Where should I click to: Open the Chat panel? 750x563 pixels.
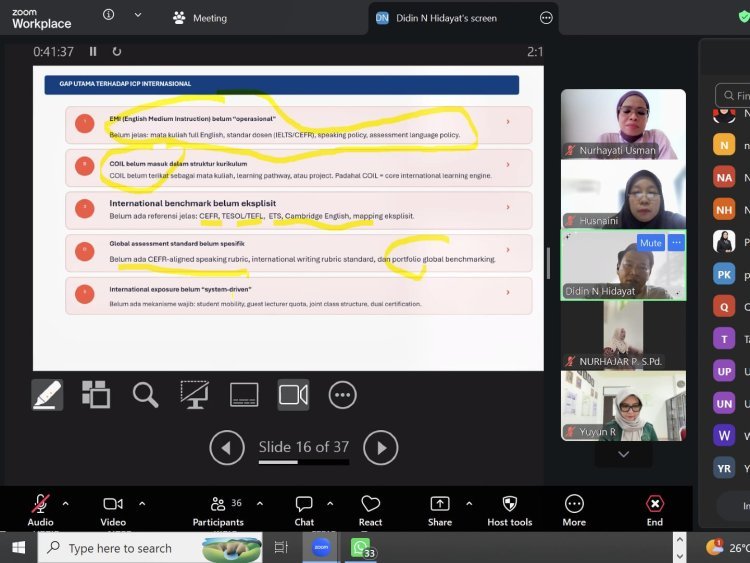pyautogui.click(x=304, y=510)
